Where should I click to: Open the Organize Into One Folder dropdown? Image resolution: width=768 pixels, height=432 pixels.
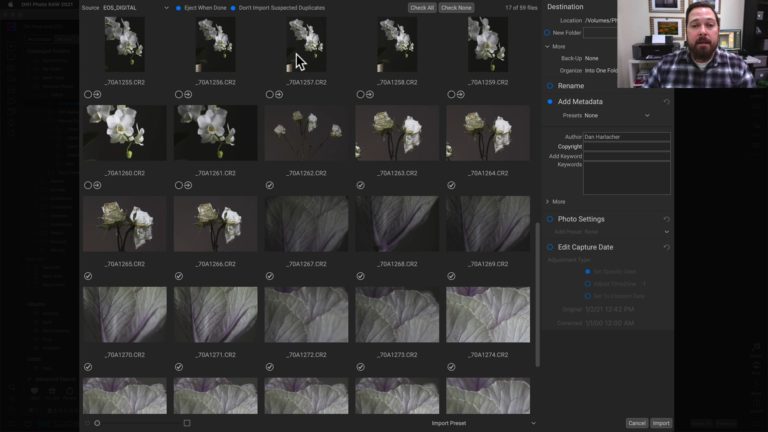pyautogui.click(x=600, y=71)
